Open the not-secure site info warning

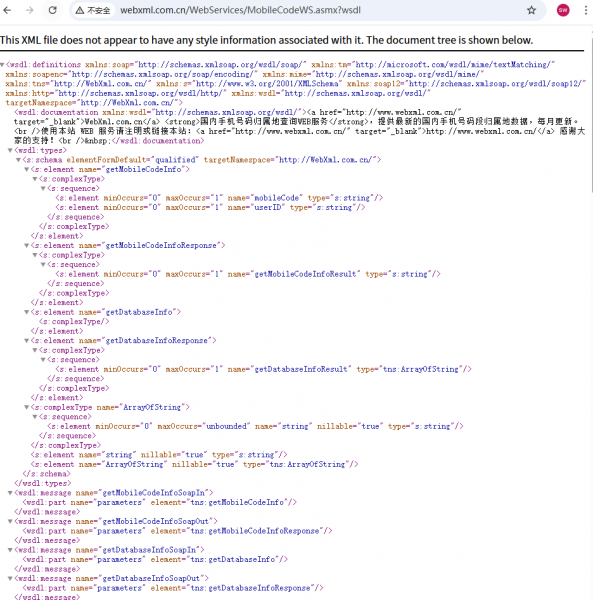point(93,10)
